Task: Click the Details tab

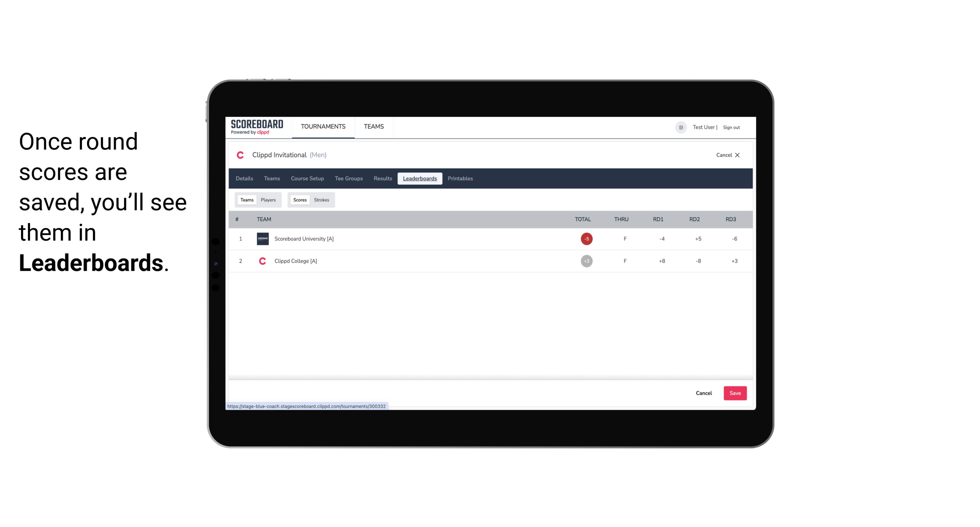Action: 244,179
